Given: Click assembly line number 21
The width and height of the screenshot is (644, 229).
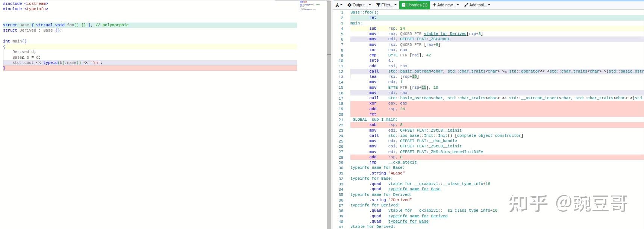Looking at the screenshot, I should coord(341,120).
